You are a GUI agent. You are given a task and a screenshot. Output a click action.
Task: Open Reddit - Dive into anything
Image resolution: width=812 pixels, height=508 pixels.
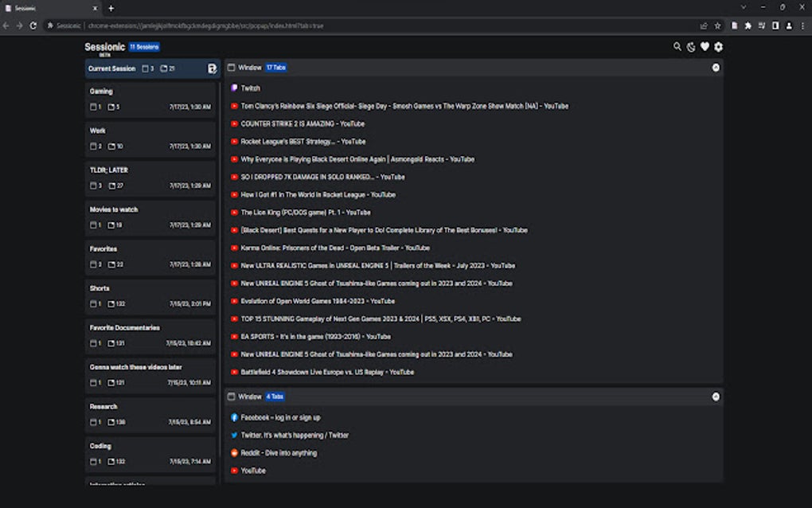279,452
